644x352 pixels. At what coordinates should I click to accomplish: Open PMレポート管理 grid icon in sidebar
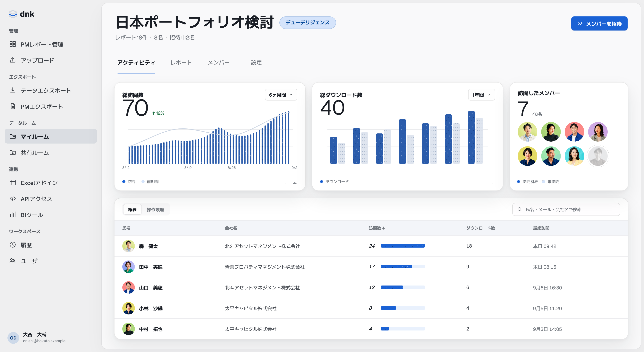[13, 44]
